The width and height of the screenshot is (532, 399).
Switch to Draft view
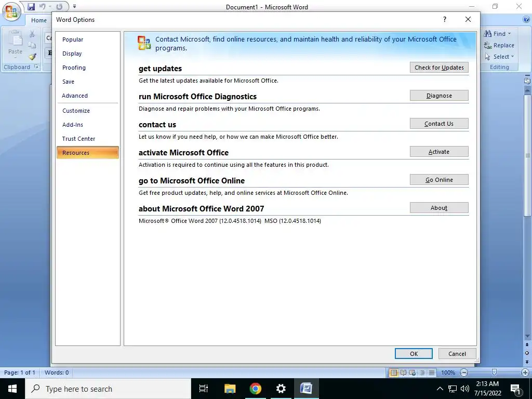point(432,373)
